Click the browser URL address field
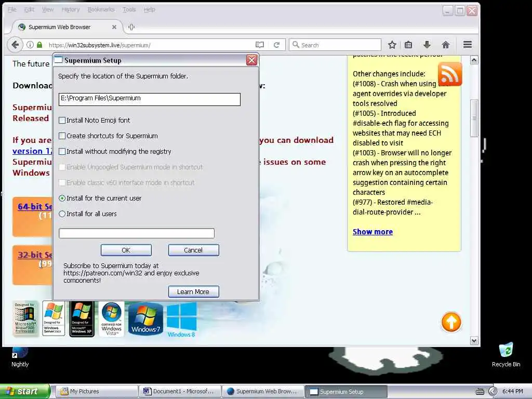The width and height of the screenshot is (532, 399). pos(149,45)
